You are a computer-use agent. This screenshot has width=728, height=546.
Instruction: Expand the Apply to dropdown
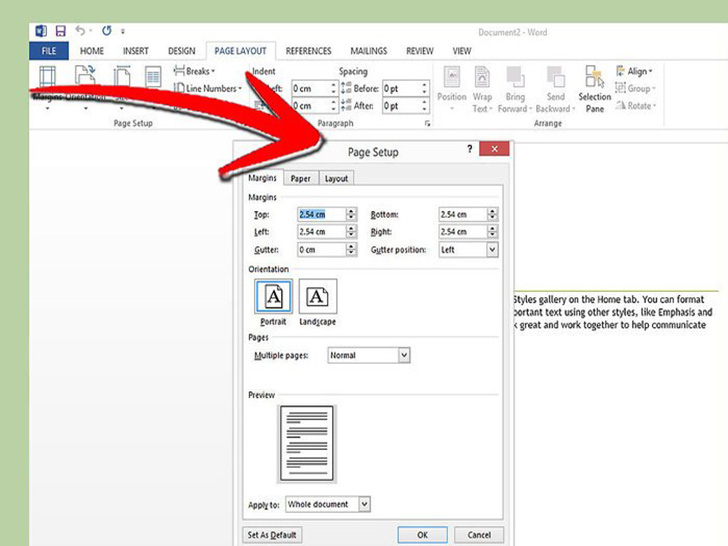click(x=364, y=505)
